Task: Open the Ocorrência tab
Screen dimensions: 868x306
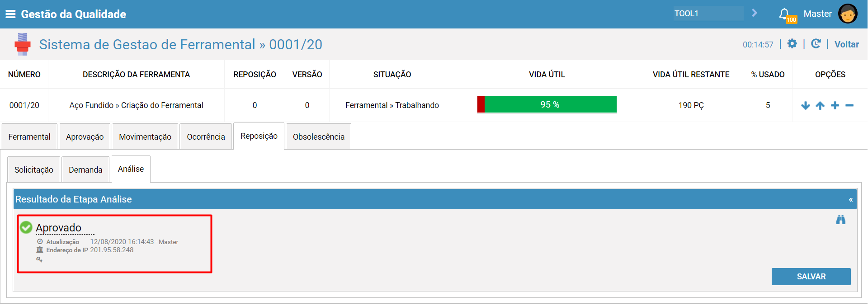Action: click(206, 137)
